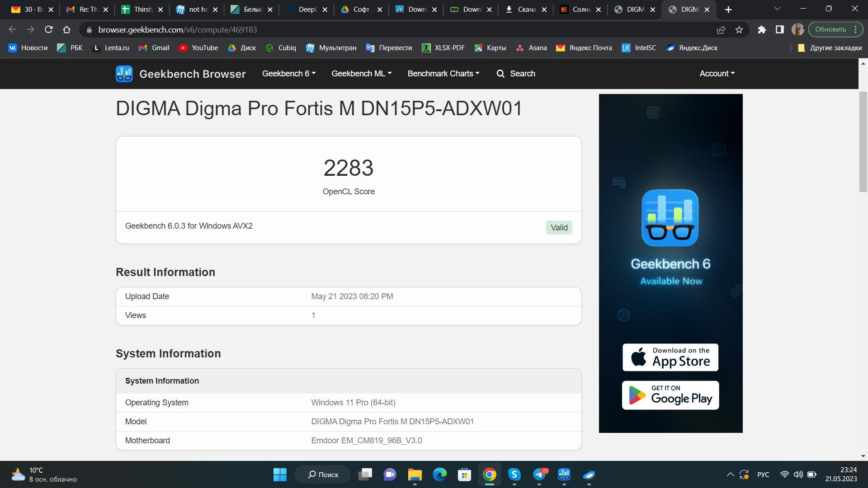
Task: Open the Другие закладки bookmarks folder
Action: click(830, 48)
